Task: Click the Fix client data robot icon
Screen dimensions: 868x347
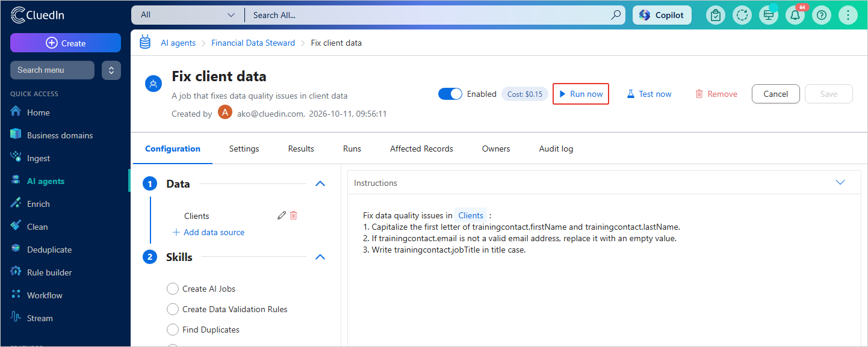Action: pyautogui.click(x=153, y=84)
